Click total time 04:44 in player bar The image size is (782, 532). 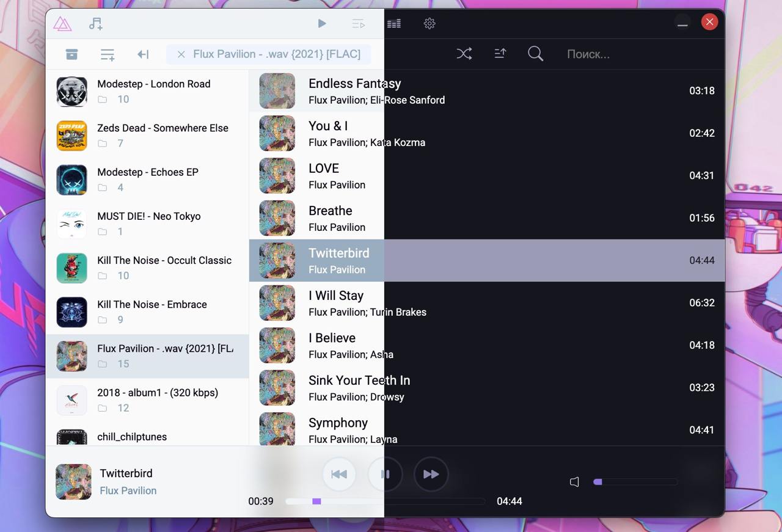coord(510,501)
